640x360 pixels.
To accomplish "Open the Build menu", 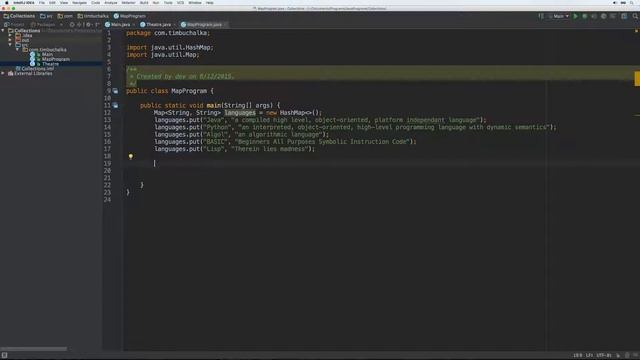I will pos(144,2).
